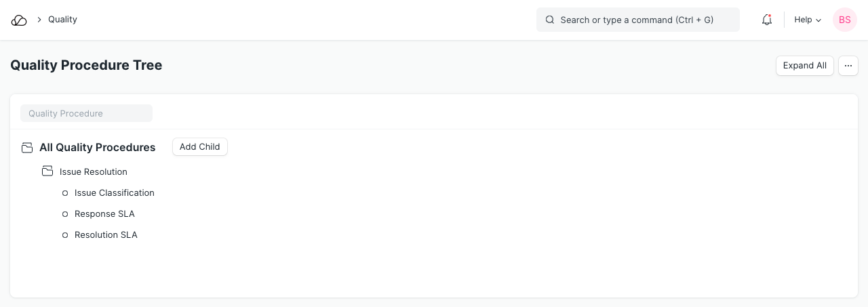The width and height of the screenshot is (868, 307).
Task: Click the circle bullet beside Response SLA
Action: (65, 214)
